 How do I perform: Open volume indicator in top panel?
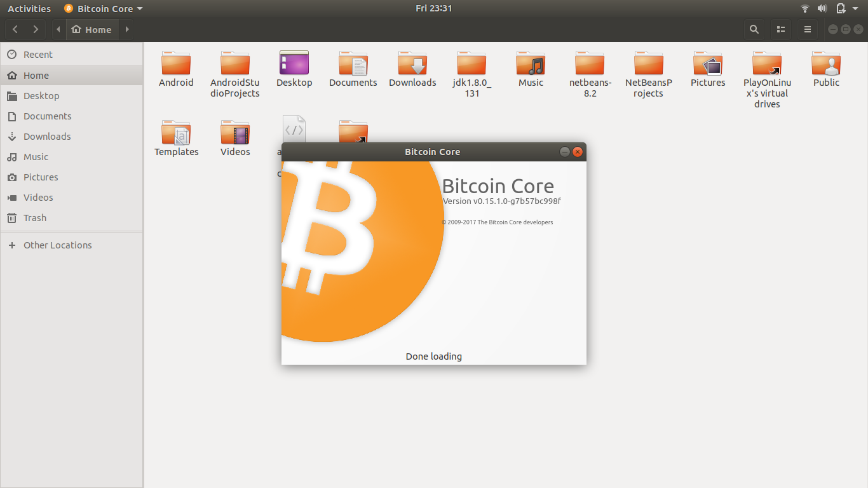(x=822, y=8)
